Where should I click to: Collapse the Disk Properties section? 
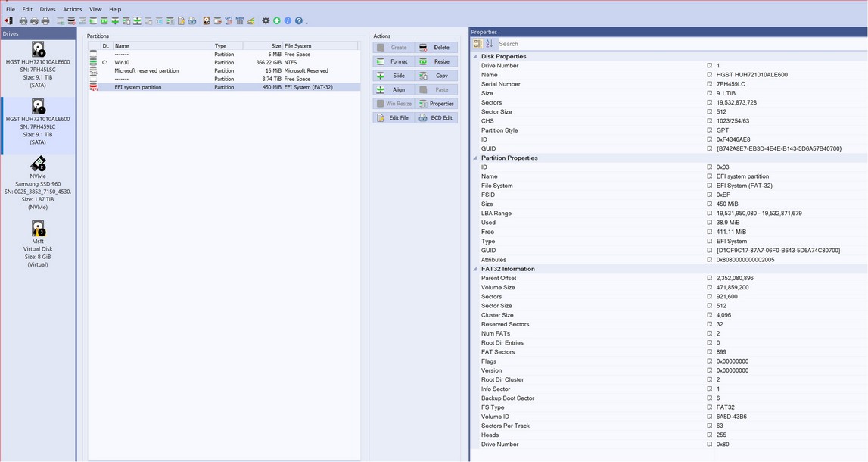click(x=475, y=57)
